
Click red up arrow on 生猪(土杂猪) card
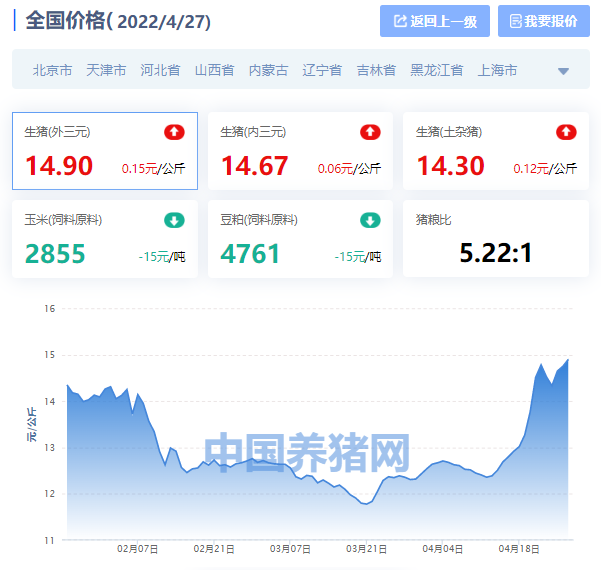click(x=566, y=132)
